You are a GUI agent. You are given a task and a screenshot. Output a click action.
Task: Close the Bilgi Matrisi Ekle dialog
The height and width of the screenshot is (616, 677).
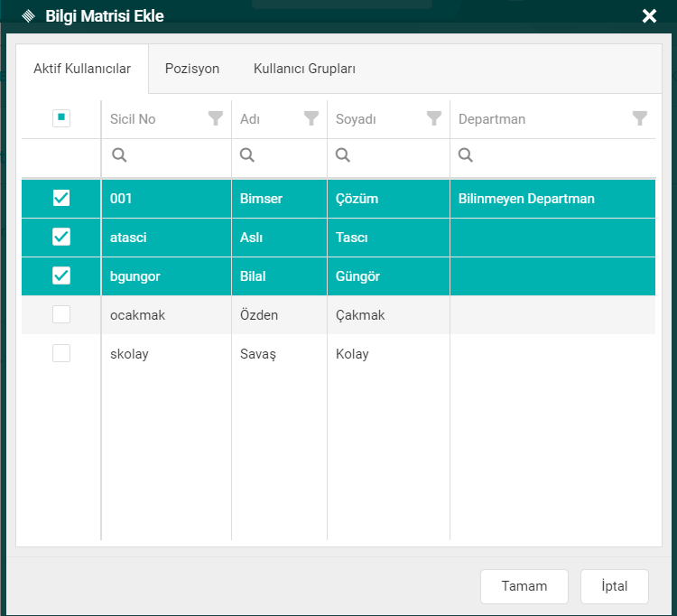pyautogui.click(x=649, y=15)
